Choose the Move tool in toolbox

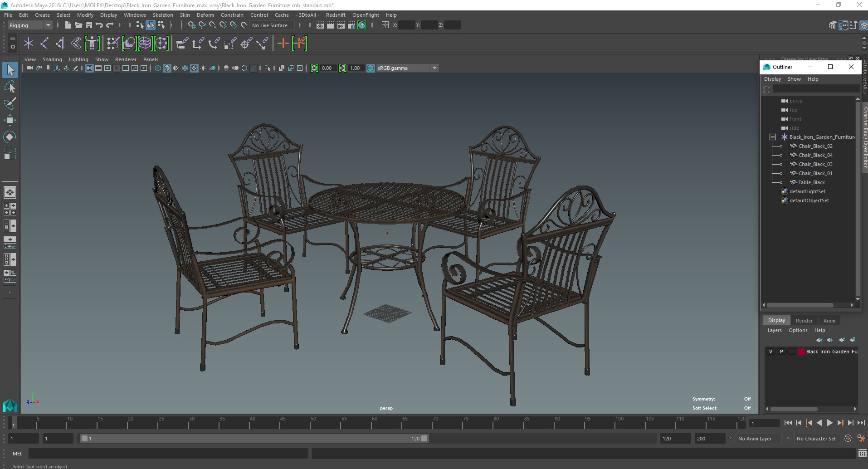(10, 120)
